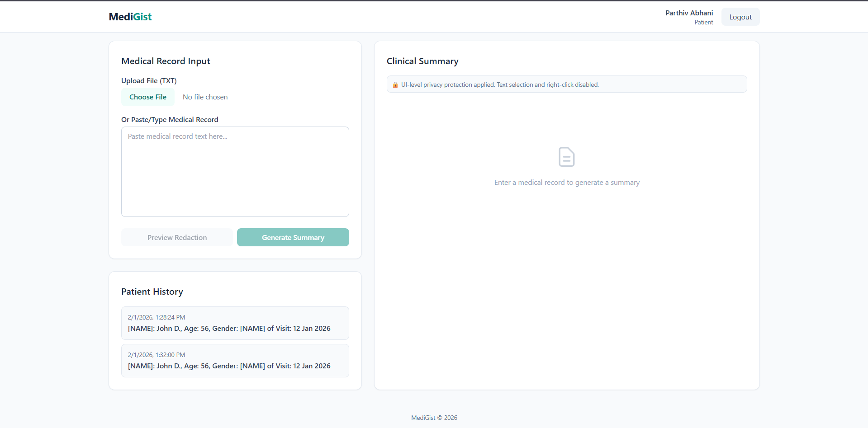The height and width of the screenshot is (428, 868).
Task: Click the Parthiv Abhani profile name
Action: point(688,13)
